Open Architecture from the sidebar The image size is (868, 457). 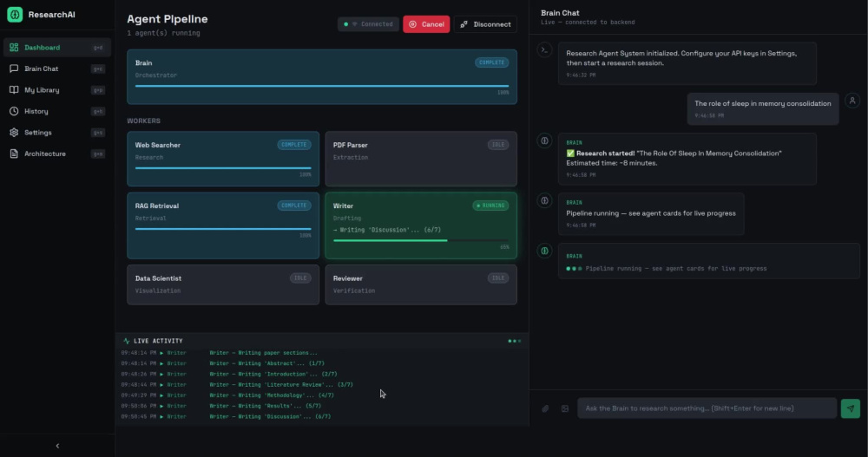coord(57,153)
